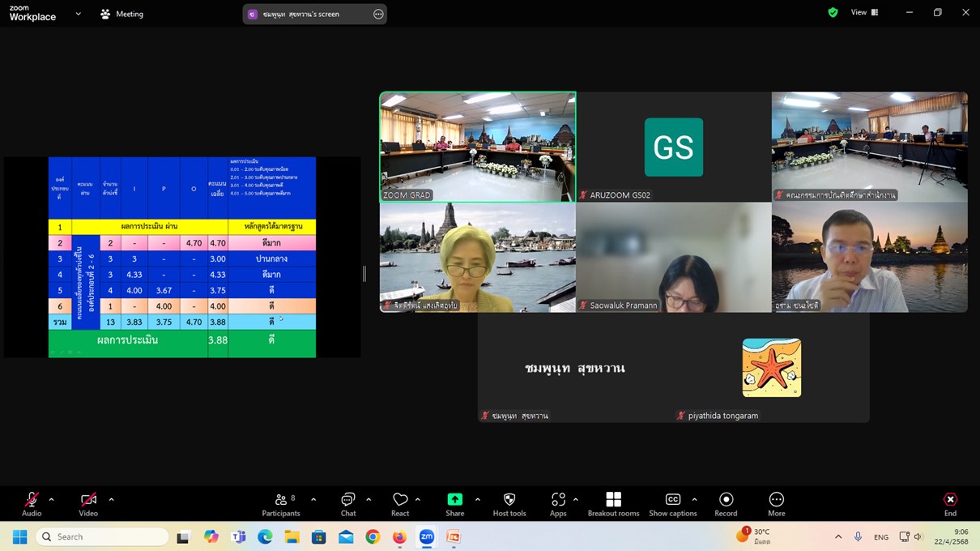Click 4.33 in the I column of row 4
Viewport: 980px width, 551px height.
click(134, 275)
